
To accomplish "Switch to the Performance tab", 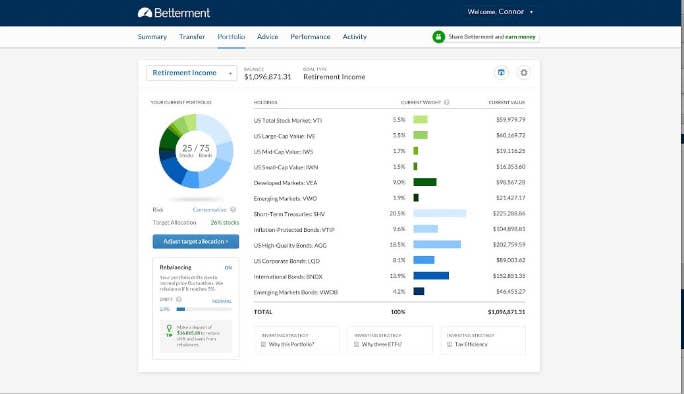I will click(310, 37).
